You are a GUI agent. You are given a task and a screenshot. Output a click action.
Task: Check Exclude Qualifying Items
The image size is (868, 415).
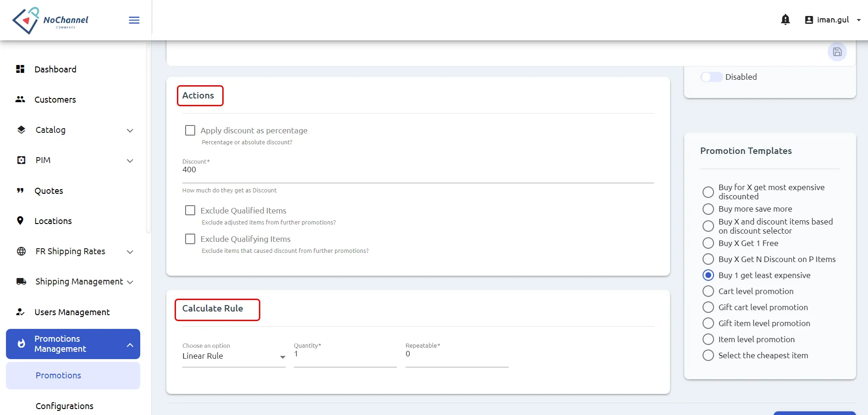tap(190, 239)
